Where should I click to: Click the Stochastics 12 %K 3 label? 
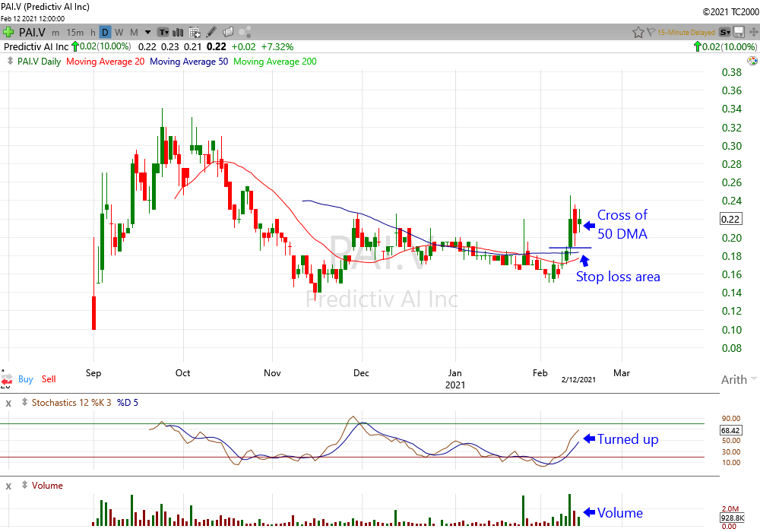tap(71, 403)
